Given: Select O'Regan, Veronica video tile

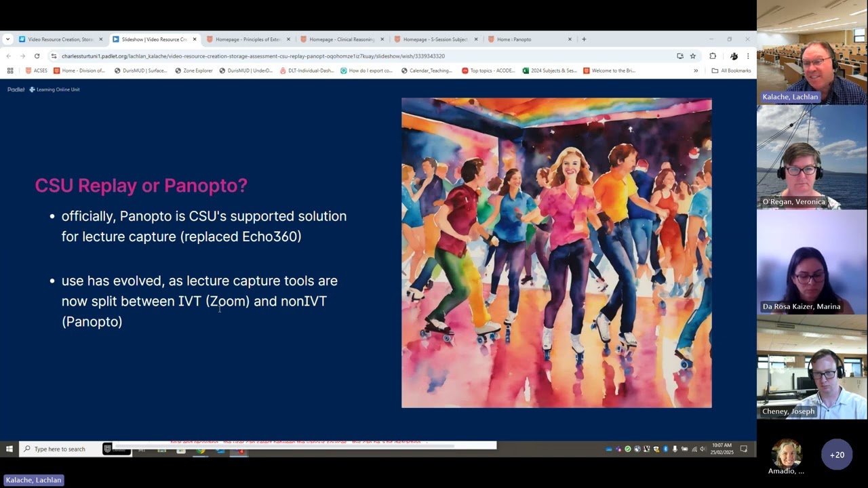Looking at the screenshot, I should pos(812,157).
